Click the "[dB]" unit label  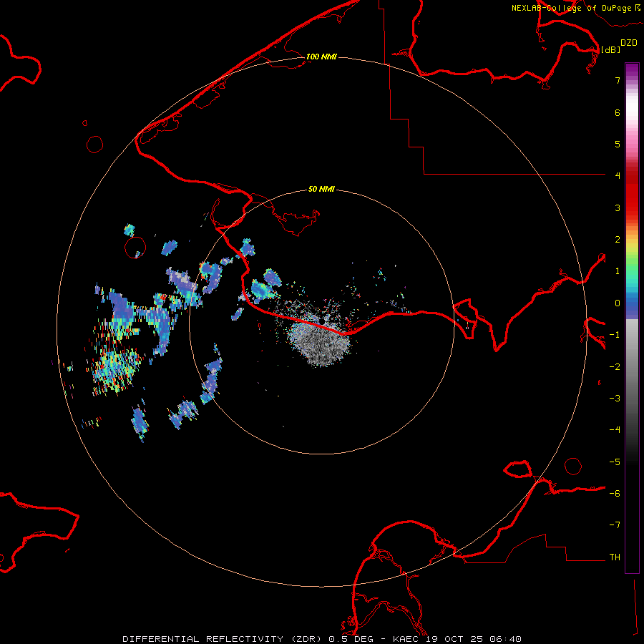click(610, 49)
